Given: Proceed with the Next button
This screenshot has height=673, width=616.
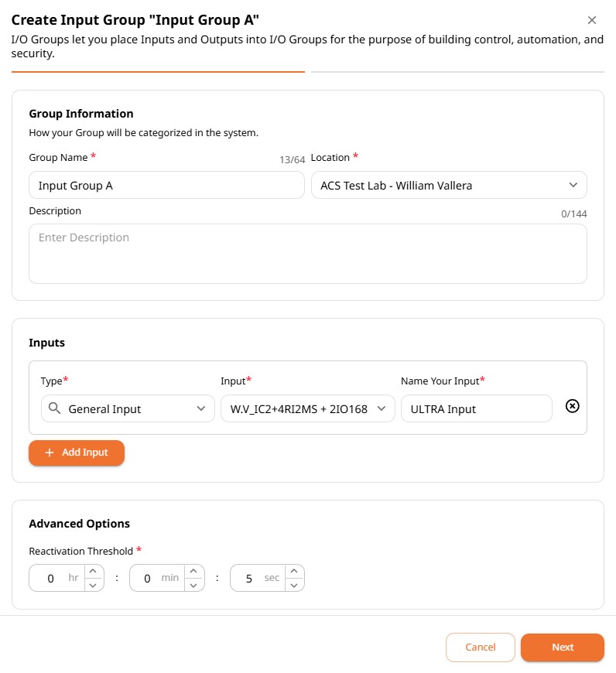Looking at the screenshot, I should pos(563,647).
